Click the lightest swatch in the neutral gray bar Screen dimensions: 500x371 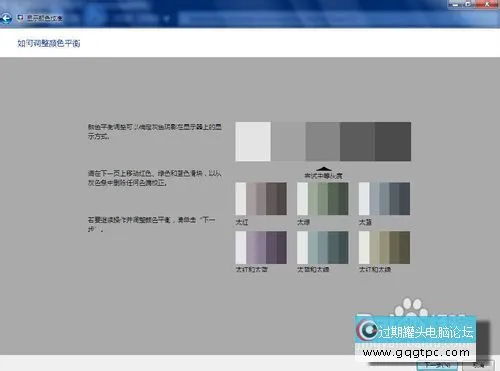(x=253, y=142)
